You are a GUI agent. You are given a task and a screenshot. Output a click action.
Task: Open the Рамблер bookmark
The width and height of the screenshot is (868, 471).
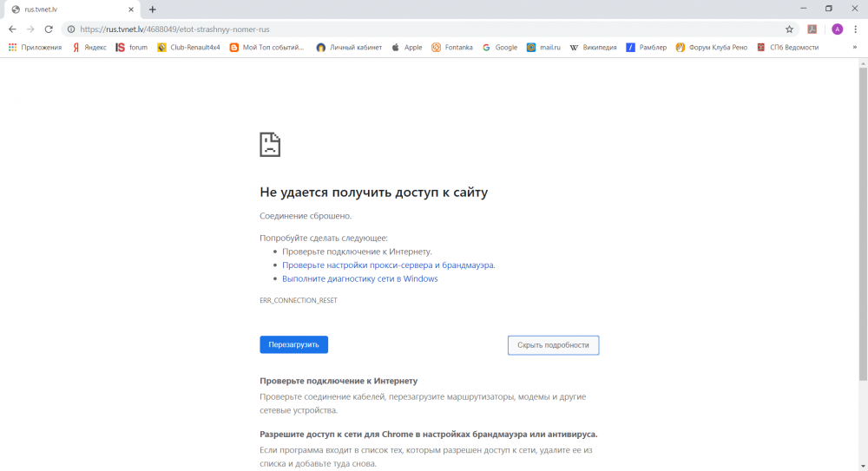647,48
